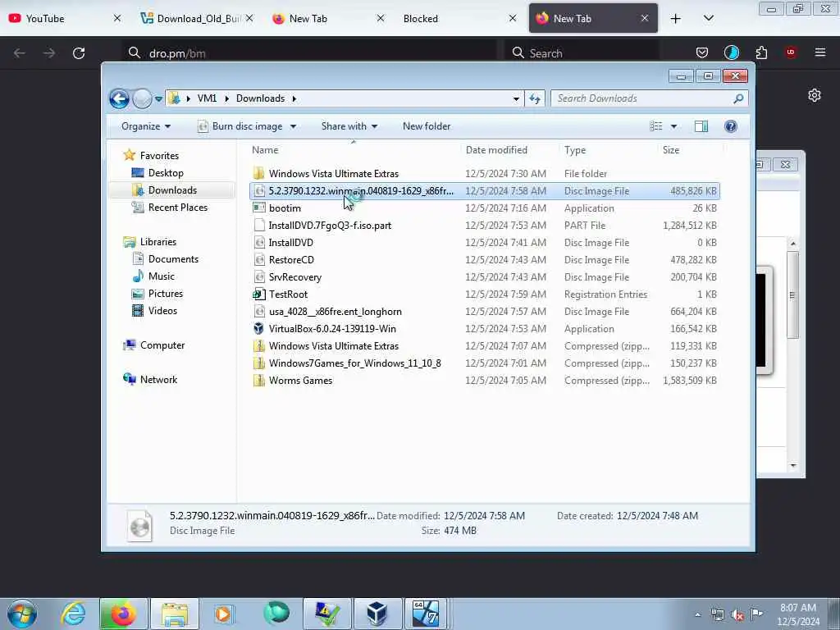Select Computer in navigation pane
The height and width of the screenshot is (630, 840).
point(162,345)
